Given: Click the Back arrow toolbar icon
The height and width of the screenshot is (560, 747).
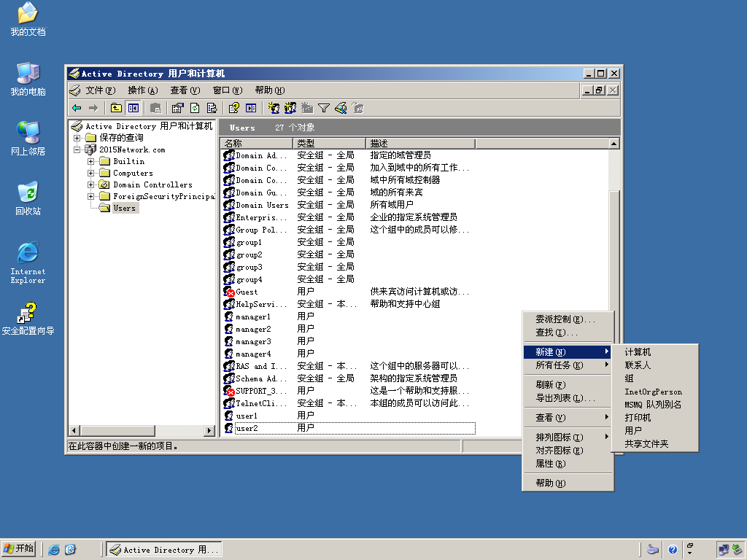Looking at the screenshot, I should pos(77,108).
